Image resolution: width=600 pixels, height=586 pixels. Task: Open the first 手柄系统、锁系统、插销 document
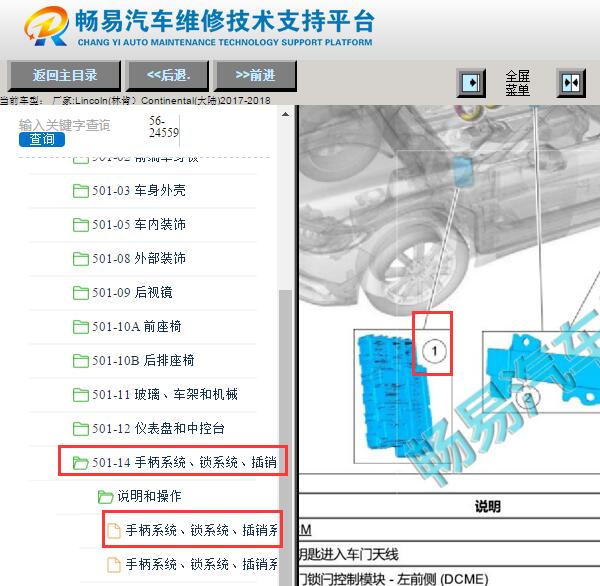(202, 531)
